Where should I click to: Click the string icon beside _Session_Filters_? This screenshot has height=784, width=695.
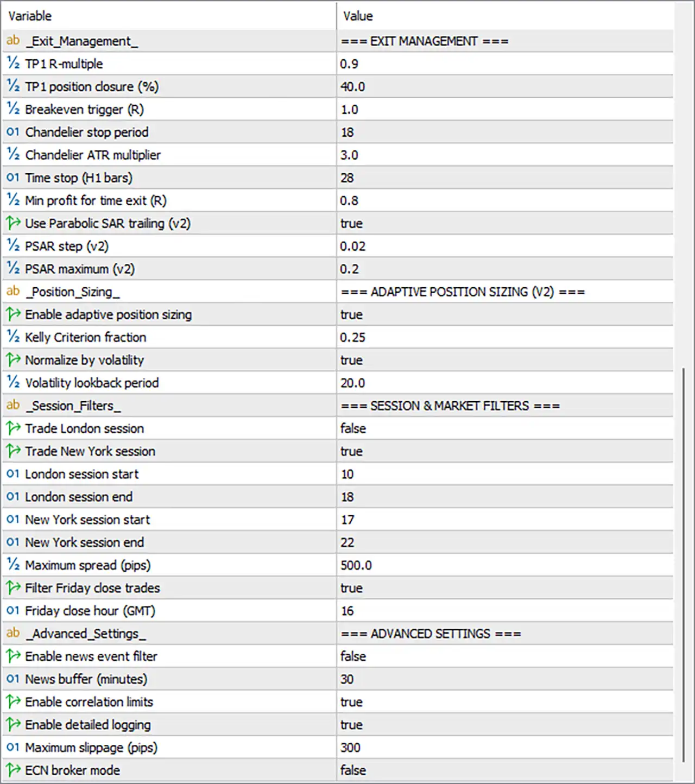[13, 406]
